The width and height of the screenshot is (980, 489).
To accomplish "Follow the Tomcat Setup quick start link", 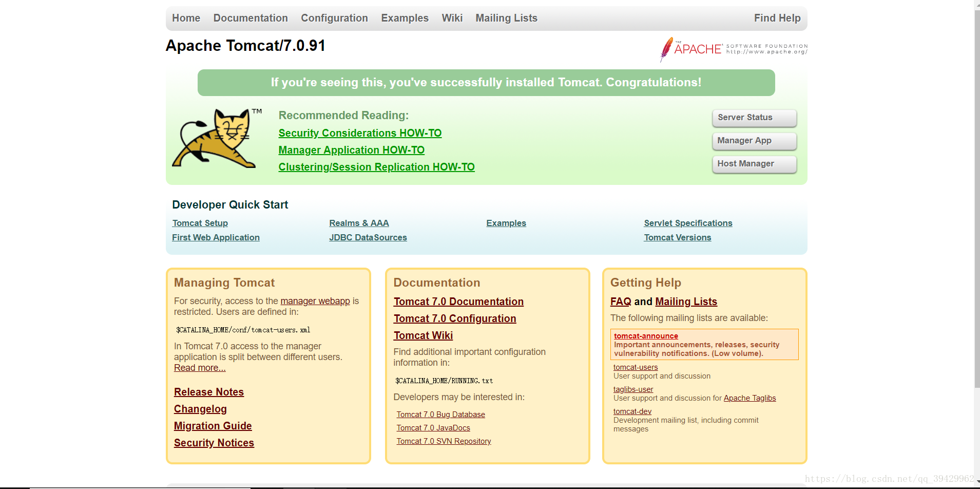I will pyautogui.click(x=200, y=223).
